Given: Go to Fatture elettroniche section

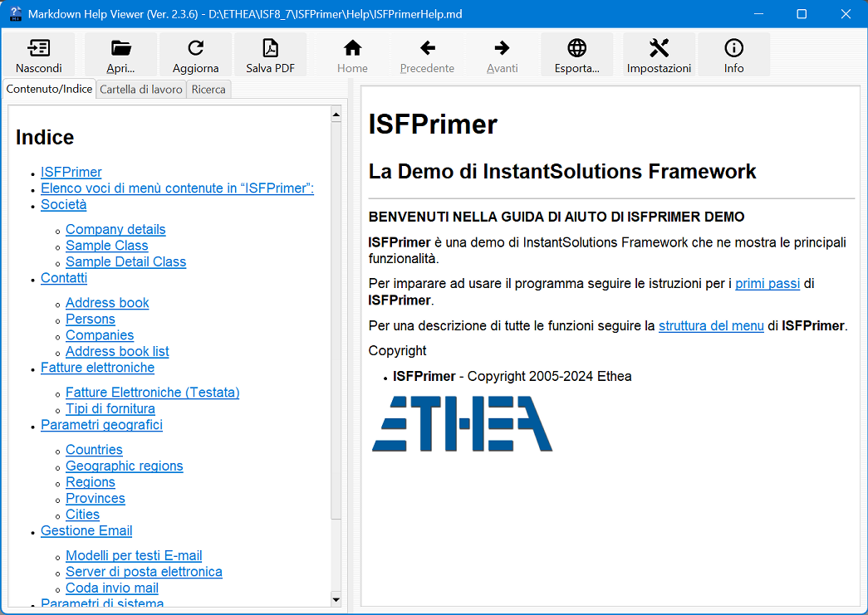Looking at the screenshot, I should pos(97,368).
